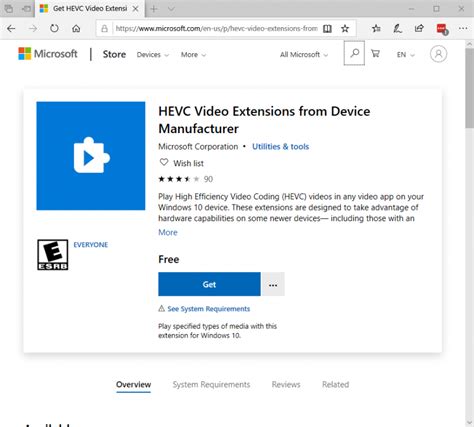Click the padlock icon in address bar
Viewport: 474px width, 427px height.
[x=104, y=29]
